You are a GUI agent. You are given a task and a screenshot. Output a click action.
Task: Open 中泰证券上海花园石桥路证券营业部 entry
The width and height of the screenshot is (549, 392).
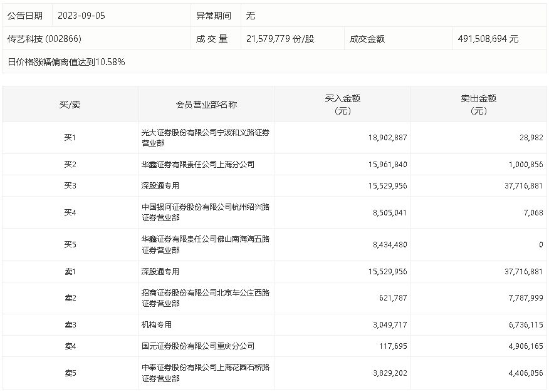[206, 373]
